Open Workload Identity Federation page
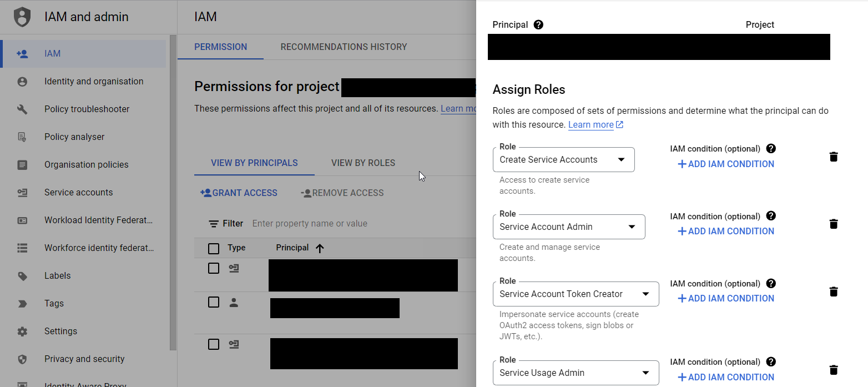 (84, 220)
